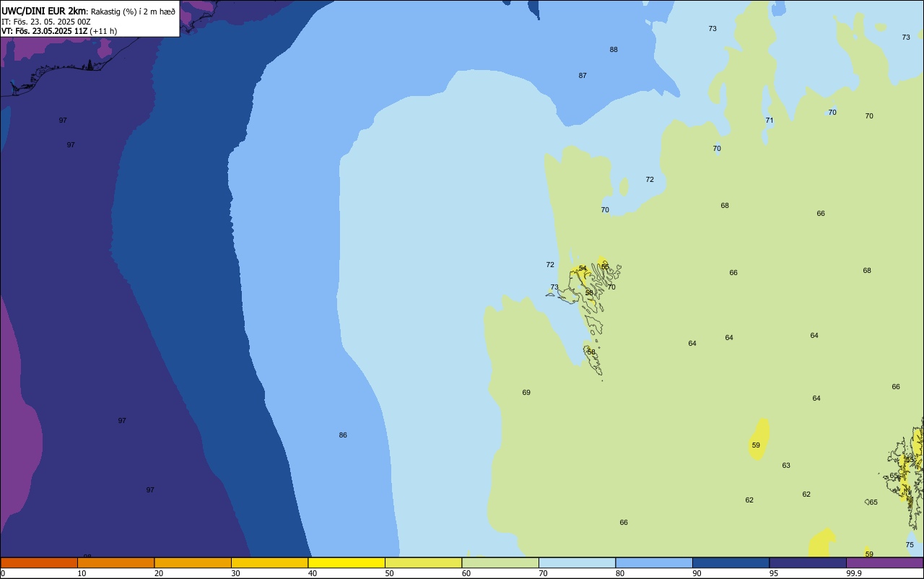Click the 90–95 dark blue legend swatch
This screenshot has height=579, width=924.
(x=731, y=562)
